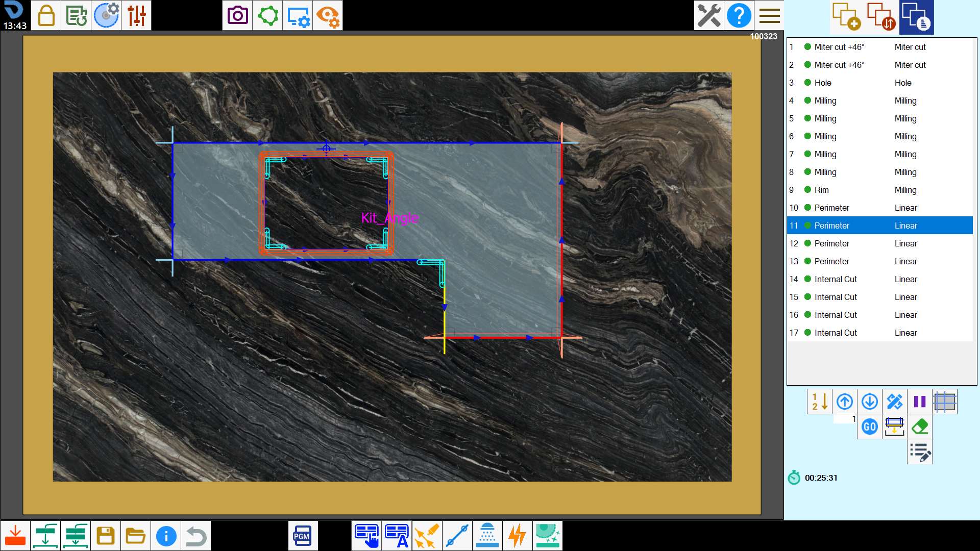Select row 10 Perimeter operation
The image size is (980, 551).
pos(880,208)
